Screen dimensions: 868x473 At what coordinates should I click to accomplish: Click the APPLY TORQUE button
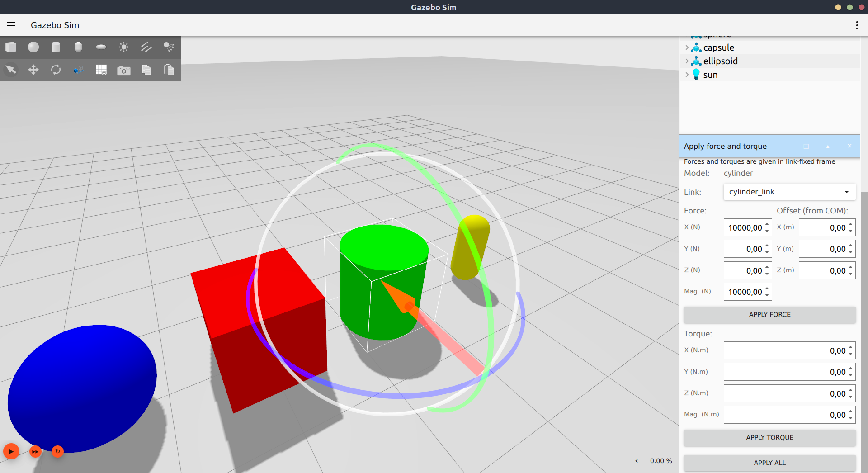point(769,438)
